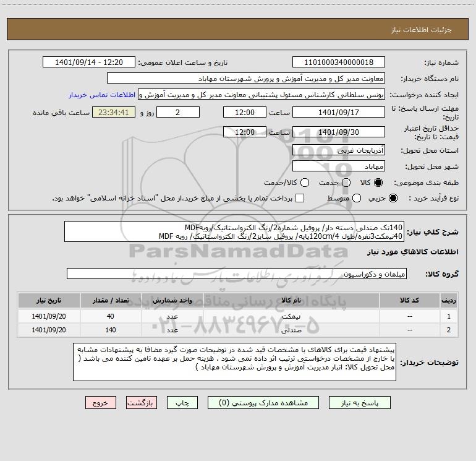Click the deadline time field 12:00 beside 1401/09/17
Image resolution: width=476 pixels, height=461 pixels.
point(245,112)
